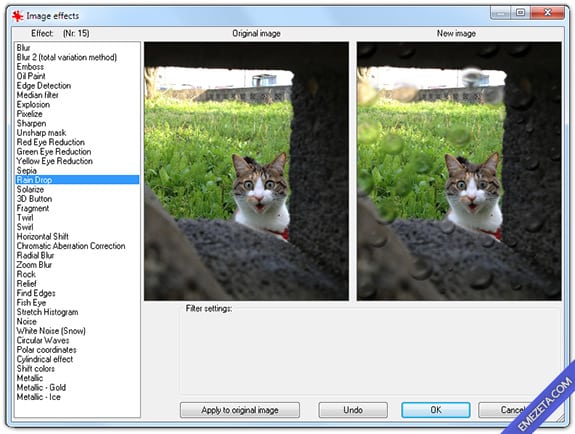Maximize the Image effects window

[520, 13]
